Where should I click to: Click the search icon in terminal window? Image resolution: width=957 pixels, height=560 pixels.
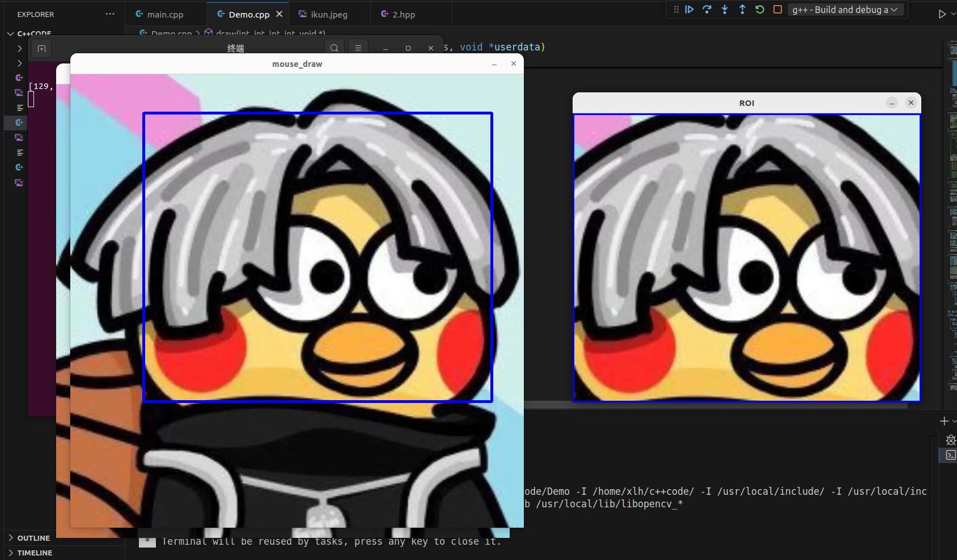(334, 48)
